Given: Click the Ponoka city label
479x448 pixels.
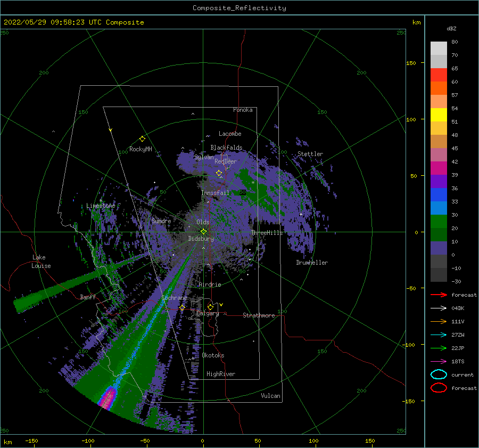Looking at the screenshot, I should (243, 110).
